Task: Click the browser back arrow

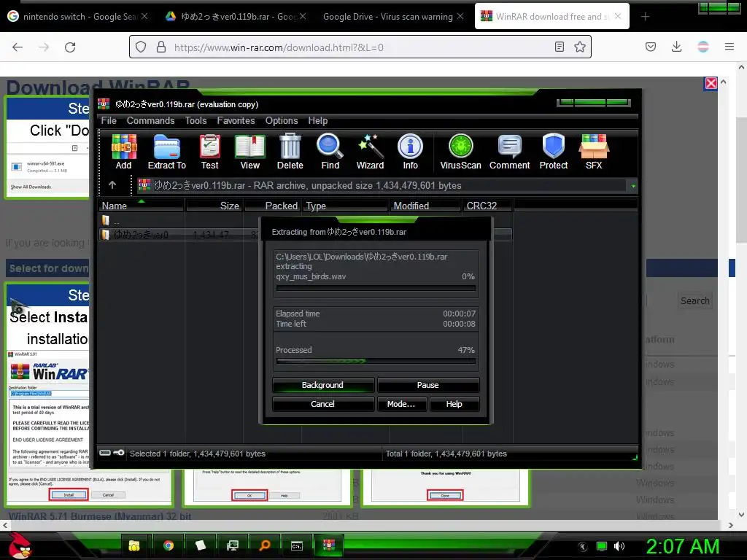Action: point(18,47)
